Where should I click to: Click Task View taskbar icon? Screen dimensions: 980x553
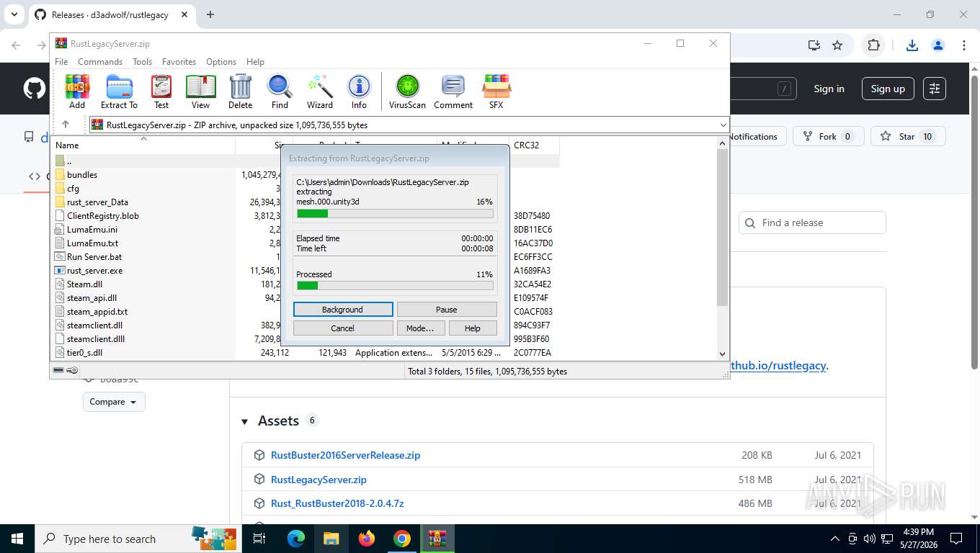pyautogui.click(x=259, y=539)
